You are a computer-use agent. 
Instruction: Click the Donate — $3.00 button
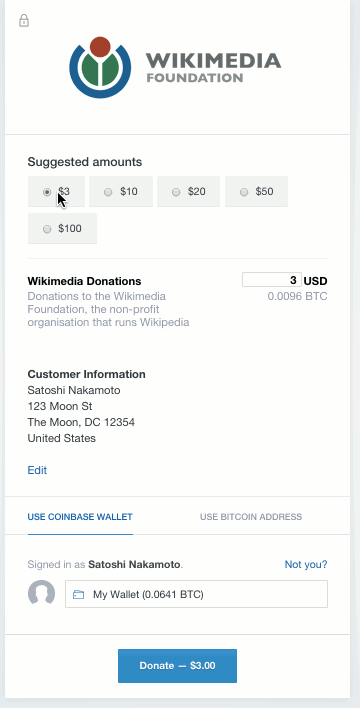point(178,666)
